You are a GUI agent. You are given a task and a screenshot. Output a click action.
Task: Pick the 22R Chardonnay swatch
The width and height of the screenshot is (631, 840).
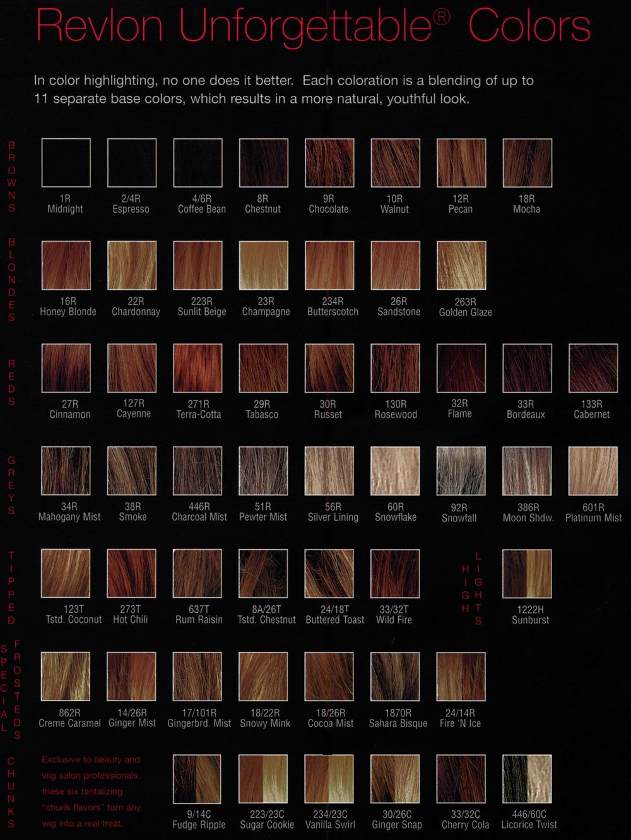point(132,266)
